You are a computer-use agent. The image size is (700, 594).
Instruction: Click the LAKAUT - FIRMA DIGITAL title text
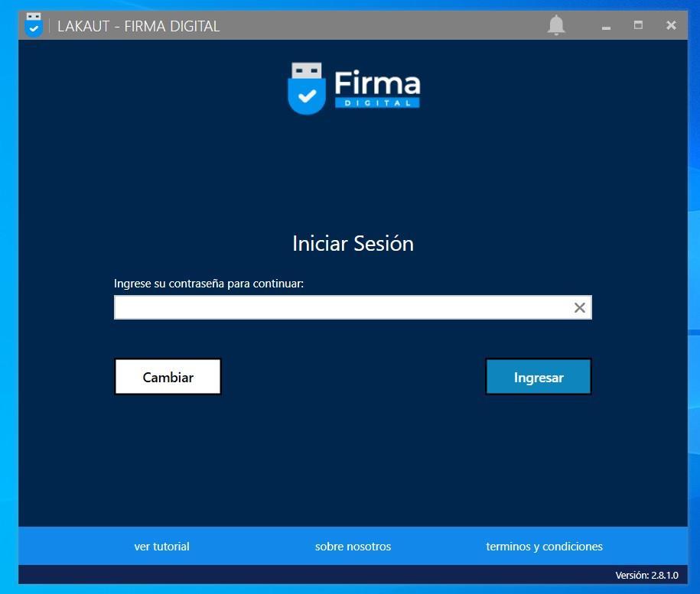(x=138, y=26)
